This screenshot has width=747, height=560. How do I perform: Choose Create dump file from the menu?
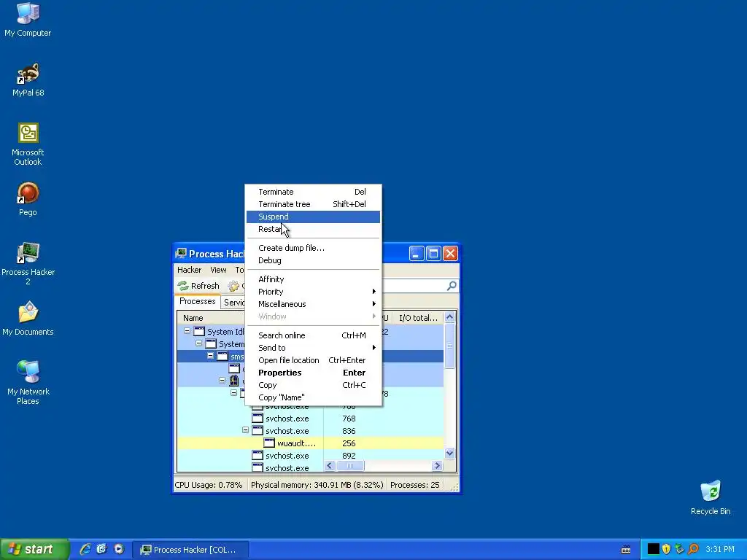(313, 248)
